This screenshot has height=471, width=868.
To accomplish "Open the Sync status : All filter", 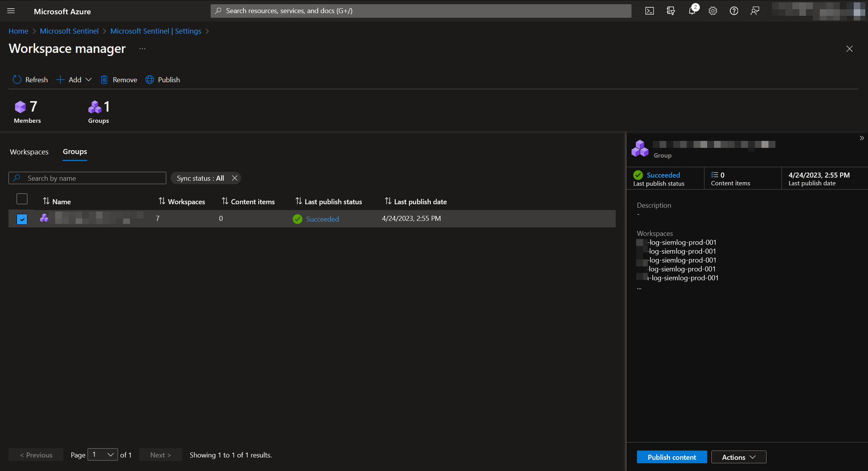I will pyautogui.click(x=200, y=178).
